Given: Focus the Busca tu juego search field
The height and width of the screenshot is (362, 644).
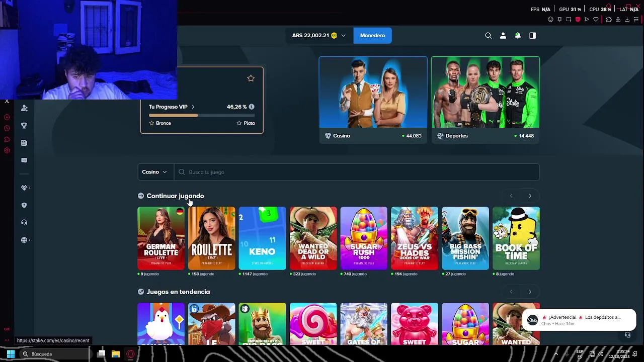Looking at the screenshot, I should pos(357,172).
